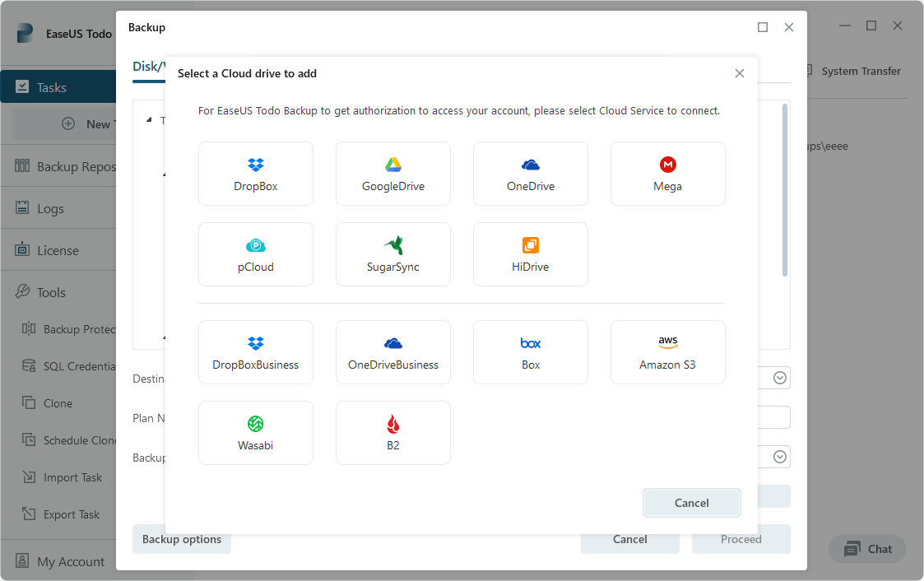The height and width of the screenshot is (581, 924).
Task: Click the Backup window scrollbar
Action: coord(784,190)
